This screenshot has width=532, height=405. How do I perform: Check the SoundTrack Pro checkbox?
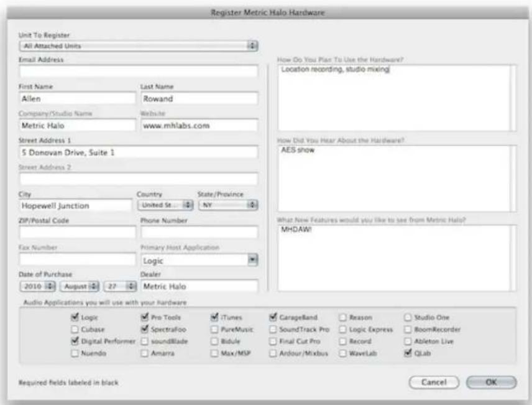(273, 329)
